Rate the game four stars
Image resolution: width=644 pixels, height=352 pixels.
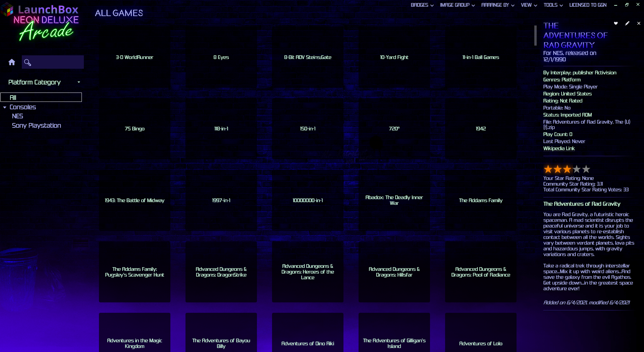[x=576, y=169]
